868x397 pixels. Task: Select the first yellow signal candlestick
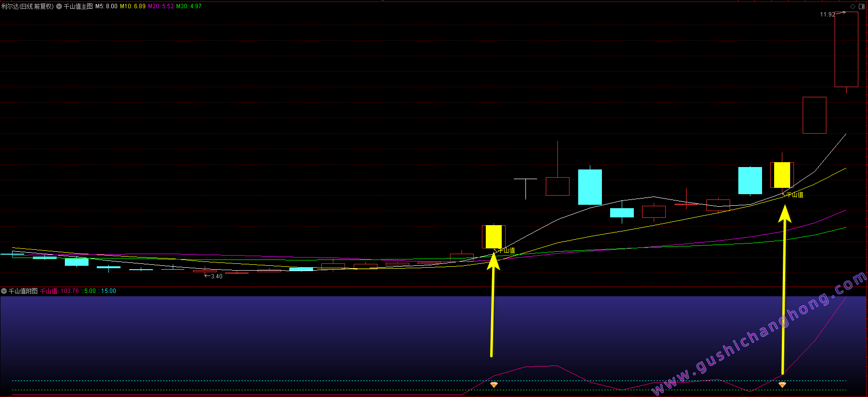[494, 237]
